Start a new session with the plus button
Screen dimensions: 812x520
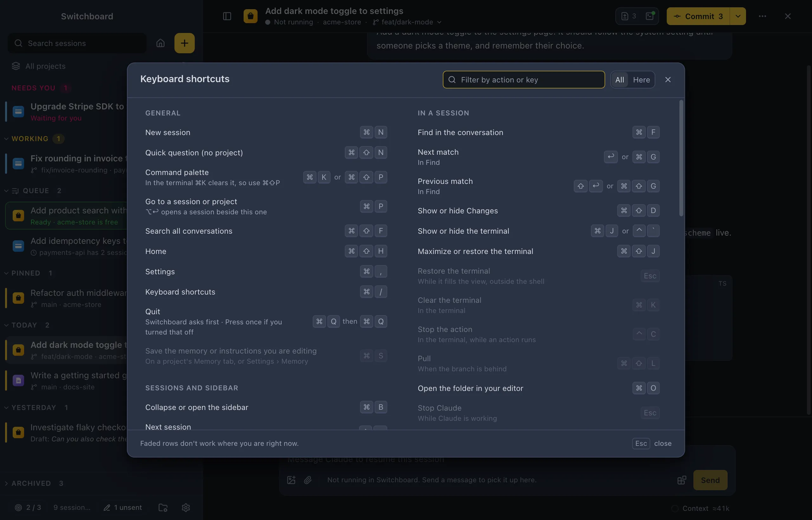point(184,43)
